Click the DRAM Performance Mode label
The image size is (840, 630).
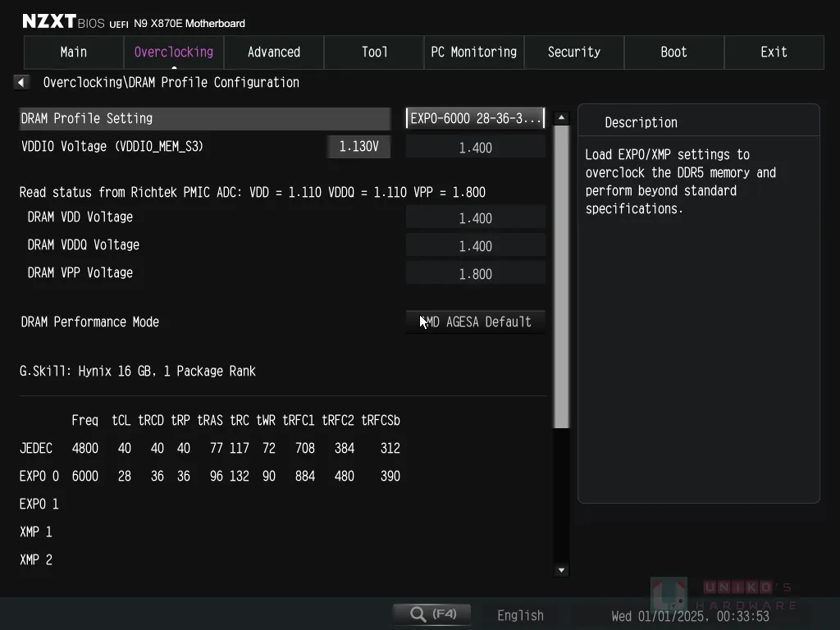(90, 322)
